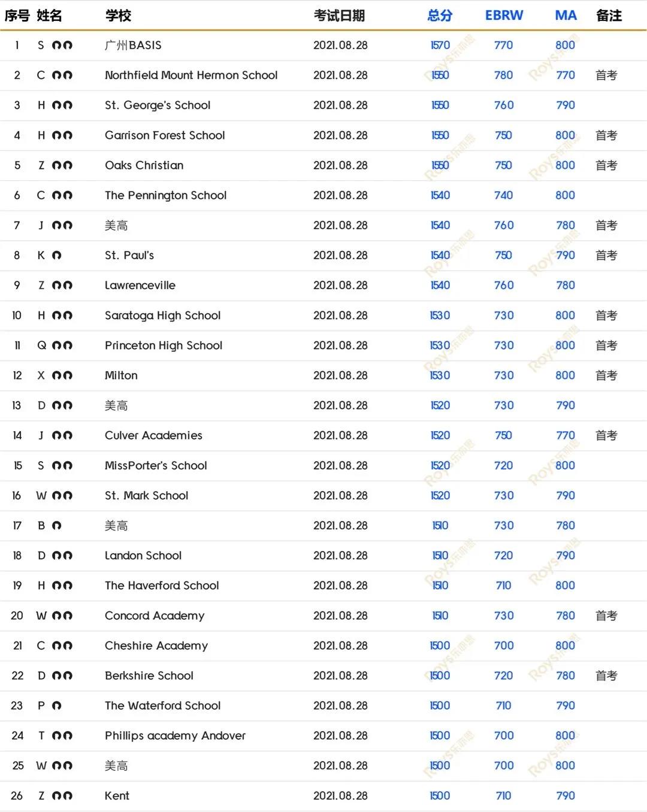Click Northfield Mount Hermon School entry

click(191, 75)
